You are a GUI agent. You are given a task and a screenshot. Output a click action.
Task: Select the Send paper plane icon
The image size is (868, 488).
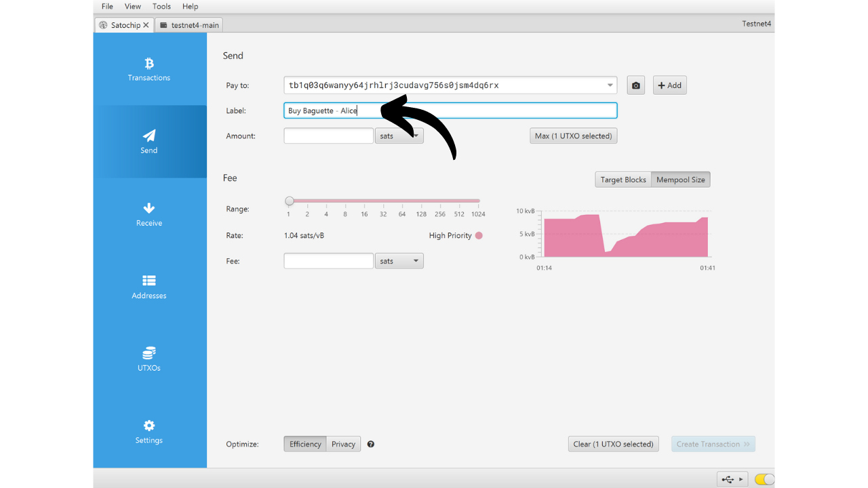click(149, 136)
